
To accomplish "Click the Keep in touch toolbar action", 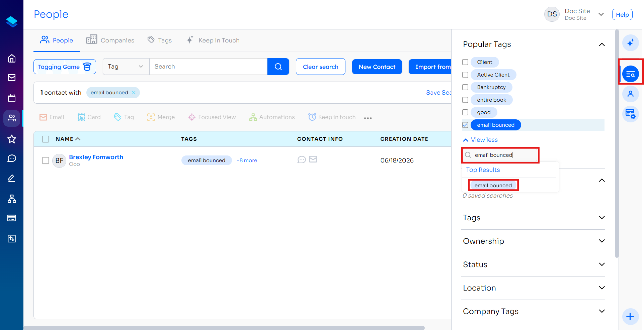I will tap(332, 117).
